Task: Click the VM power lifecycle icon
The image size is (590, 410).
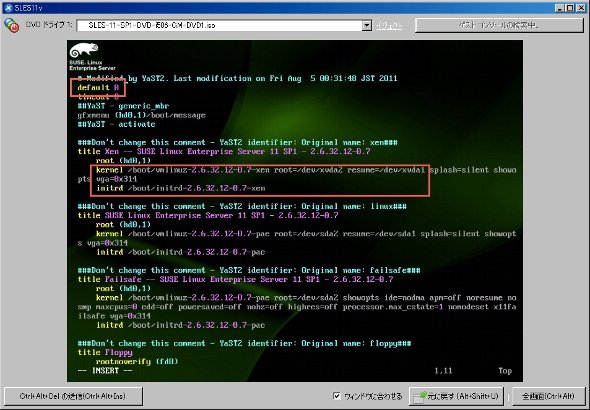Action: coord(11,25)
